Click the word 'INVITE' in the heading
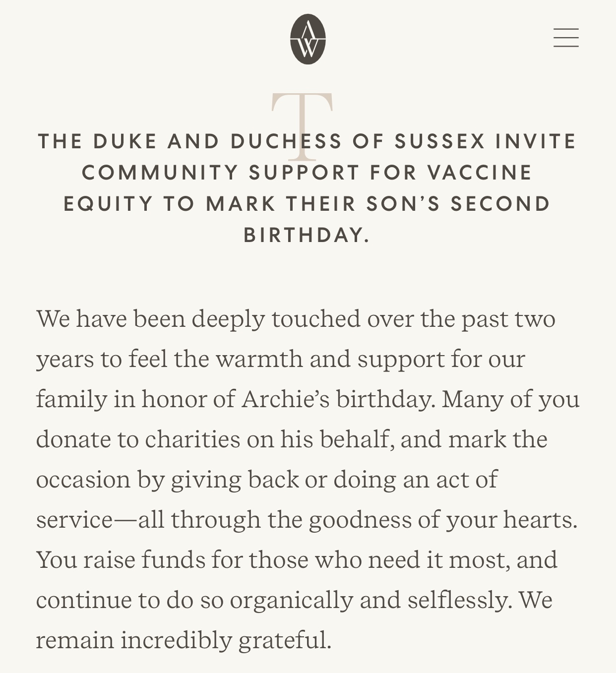616x673 pixels. pos(536,141)
